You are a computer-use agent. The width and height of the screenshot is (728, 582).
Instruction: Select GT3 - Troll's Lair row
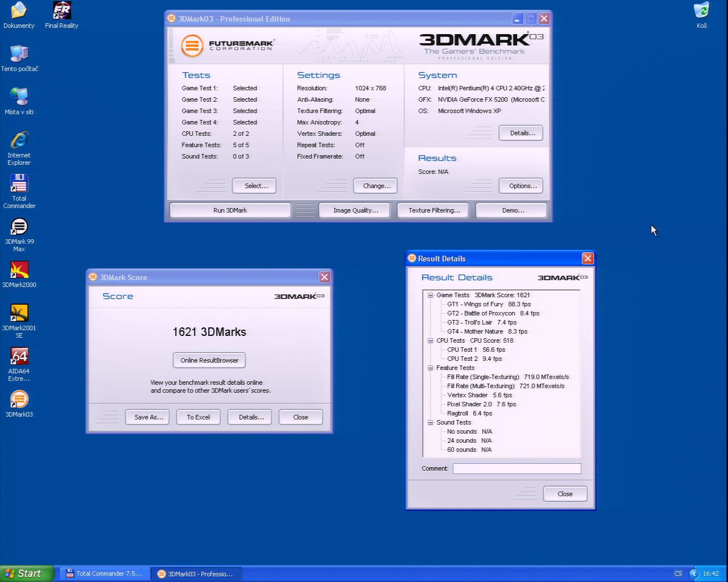pos(482,322)
